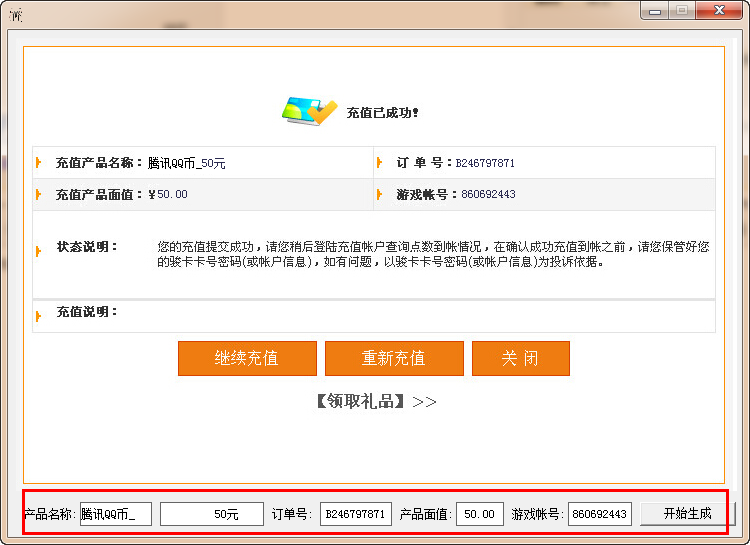Focus the 订单号 field with B246797871
This screenshot has width=750, height=545.
[x=356, y=514]
